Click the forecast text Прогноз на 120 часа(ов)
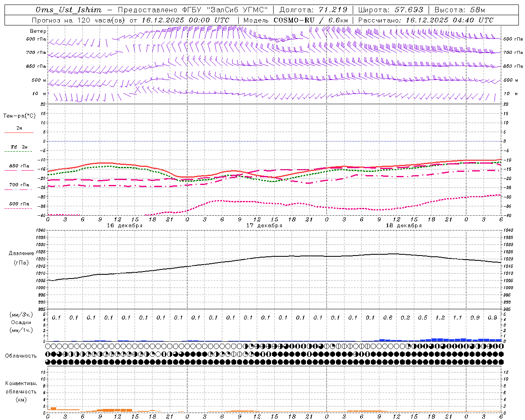The image size is (525, 420). 79,20
